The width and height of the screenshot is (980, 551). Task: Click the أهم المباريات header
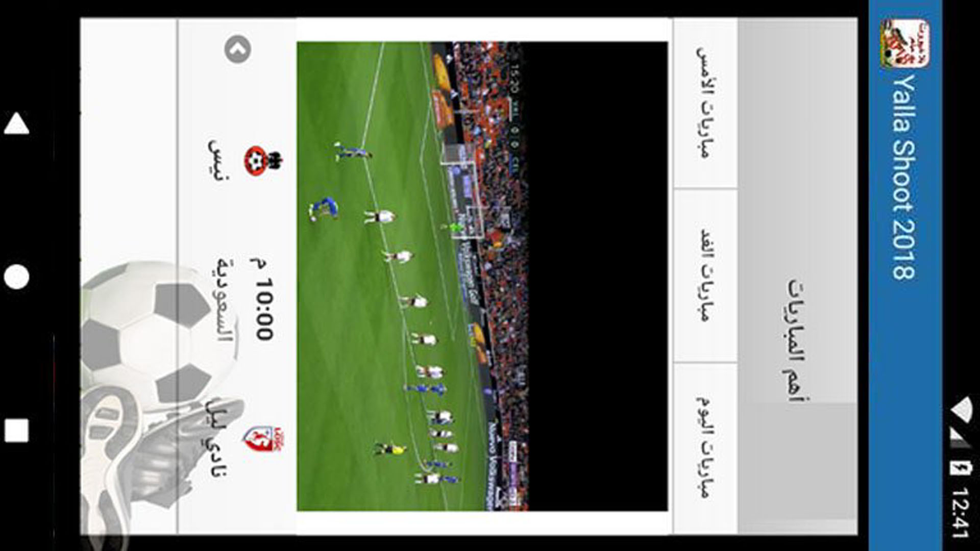[x=797, y=340]
